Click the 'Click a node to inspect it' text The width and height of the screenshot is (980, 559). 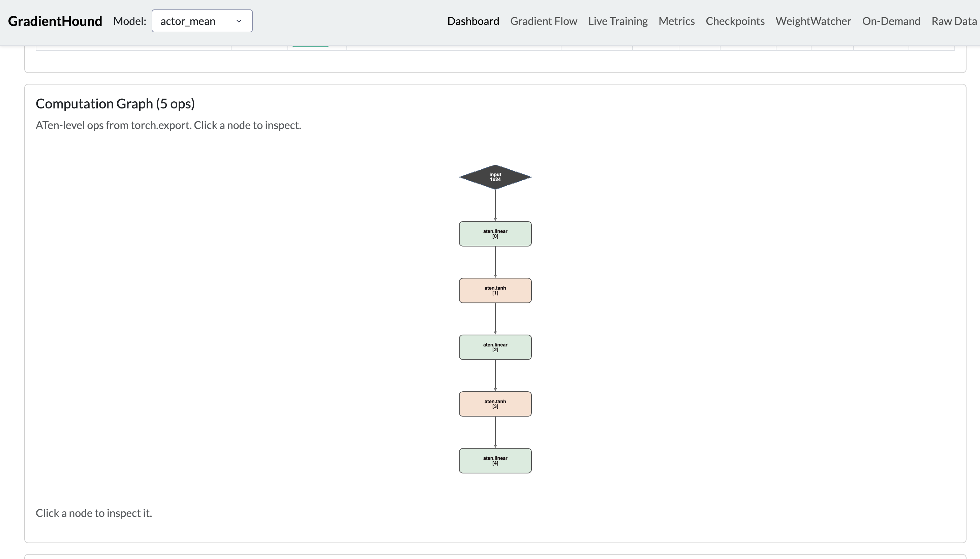point(94,513)
